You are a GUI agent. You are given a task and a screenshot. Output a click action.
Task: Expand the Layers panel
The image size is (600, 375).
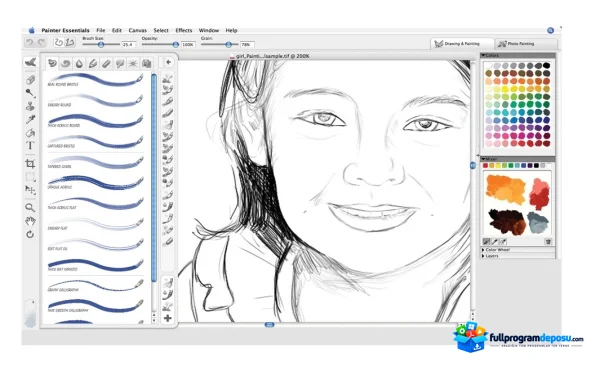click(483, 256)
